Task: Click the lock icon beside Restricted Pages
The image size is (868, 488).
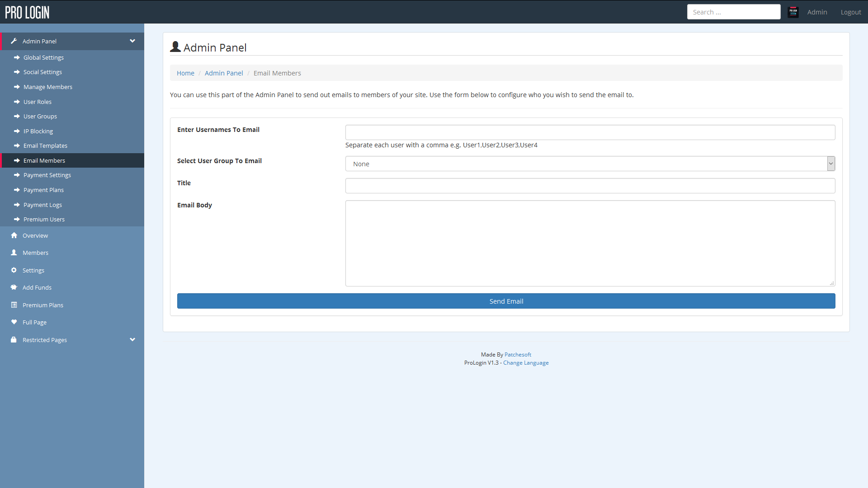Action: coord(14,340)
